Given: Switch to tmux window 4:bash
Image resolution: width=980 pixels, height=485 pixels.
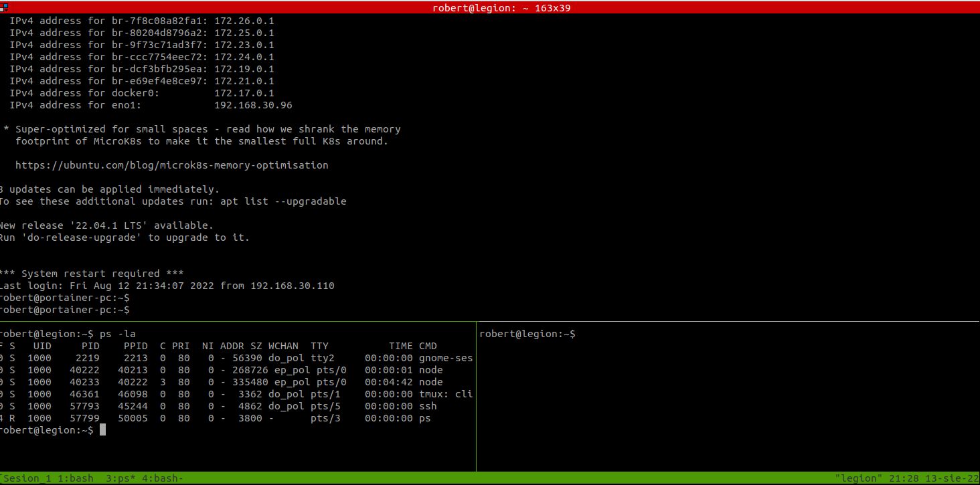Looking at the screenshot, I should (x=161, y=478).
